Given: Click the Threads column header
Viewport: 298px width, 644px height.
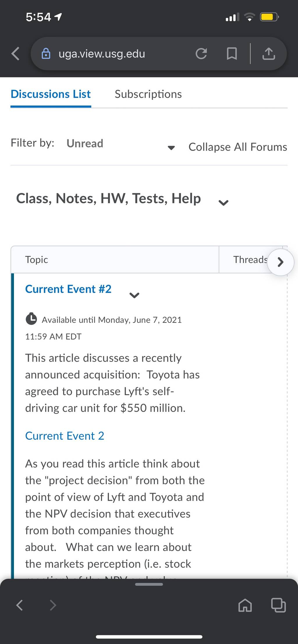Looking at the screenshot, I should 250,260.
